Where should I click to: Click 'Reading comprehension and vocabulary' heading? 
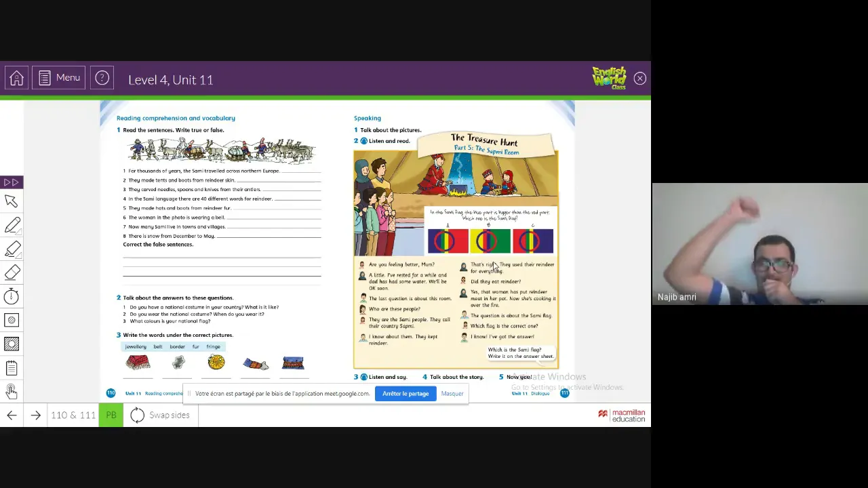176,118
